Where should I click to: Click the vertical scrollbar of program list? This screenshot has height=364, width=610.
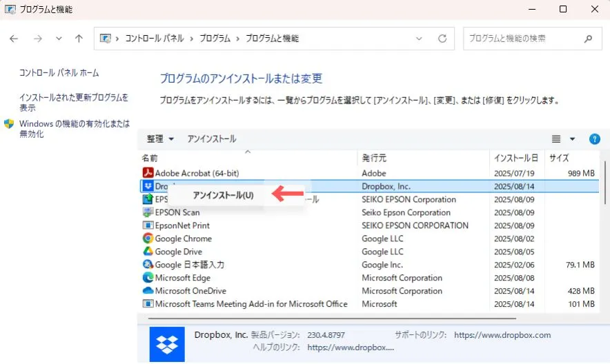click(x=604, y=183)
